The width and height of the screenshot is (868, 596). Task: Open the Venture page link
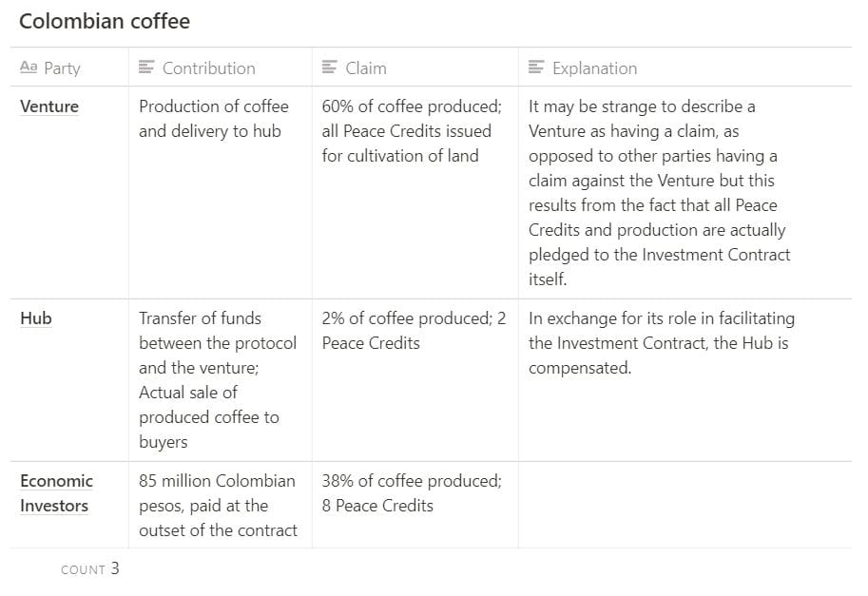(x=49, y=106)
